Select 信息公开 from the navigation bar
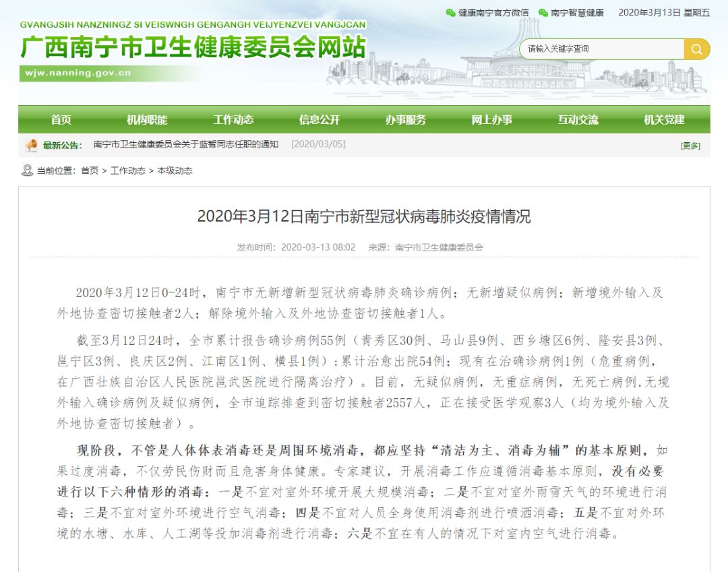 (320, 120)
